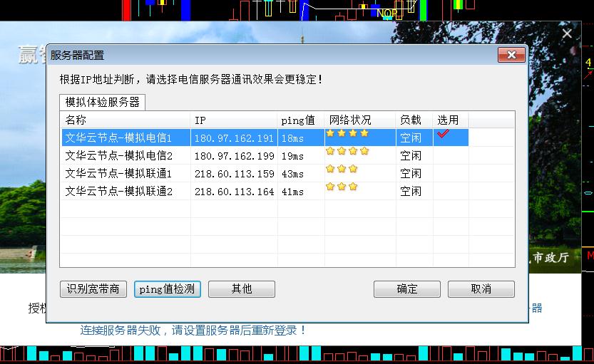Sort by the ping值 column header
This screenshot has height=364, width=594.
[x=300, y=120]
